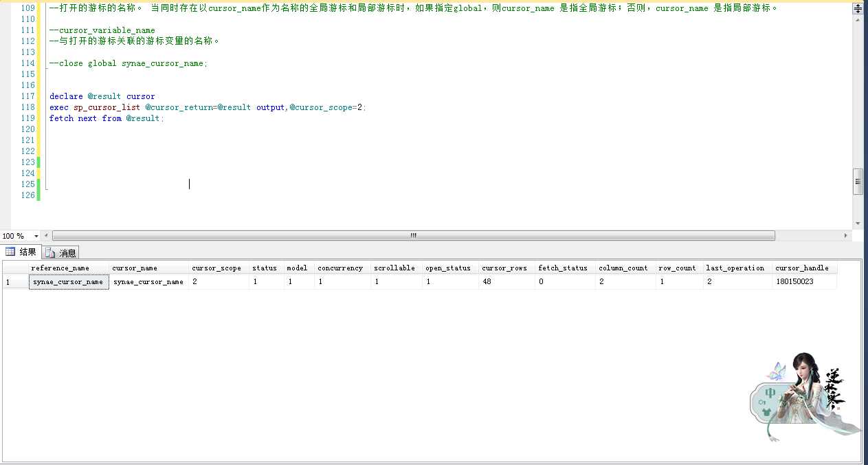Click the row_count cell value 1
The height and width of the screenshot is (465, 868).
680,282
